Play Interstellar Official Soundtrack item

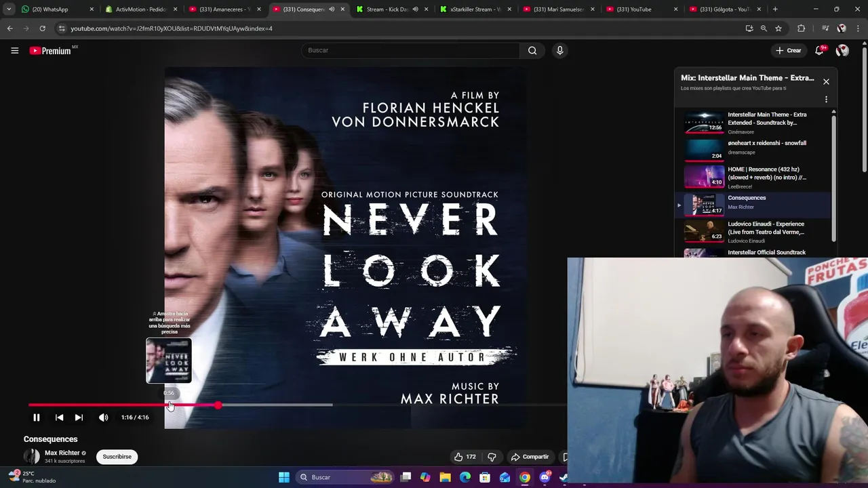click(x=756, y=252)
